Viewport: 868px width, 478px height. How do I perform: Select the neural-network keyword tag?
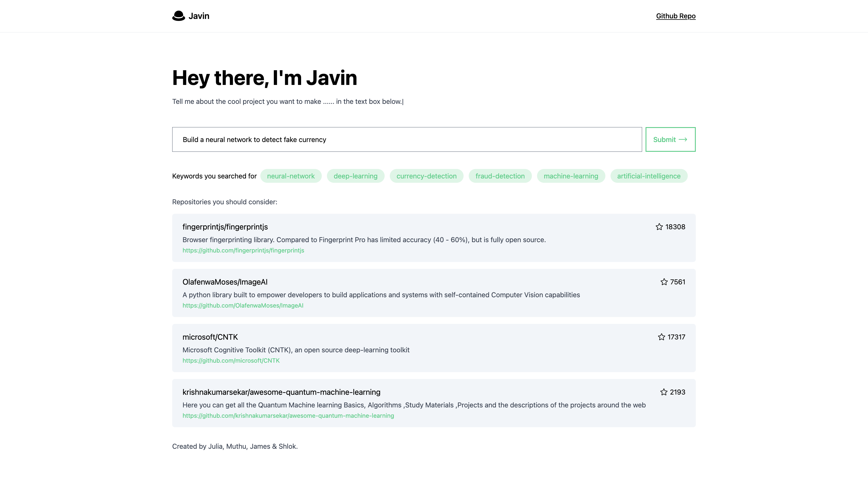coord(290,176)
